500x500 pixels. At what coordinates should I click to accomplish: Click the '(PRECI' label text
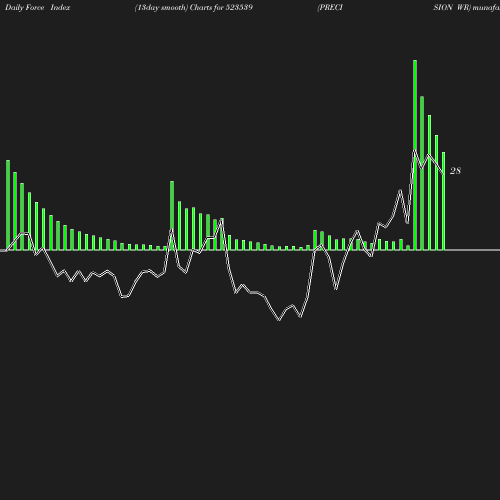click(330, 8)
